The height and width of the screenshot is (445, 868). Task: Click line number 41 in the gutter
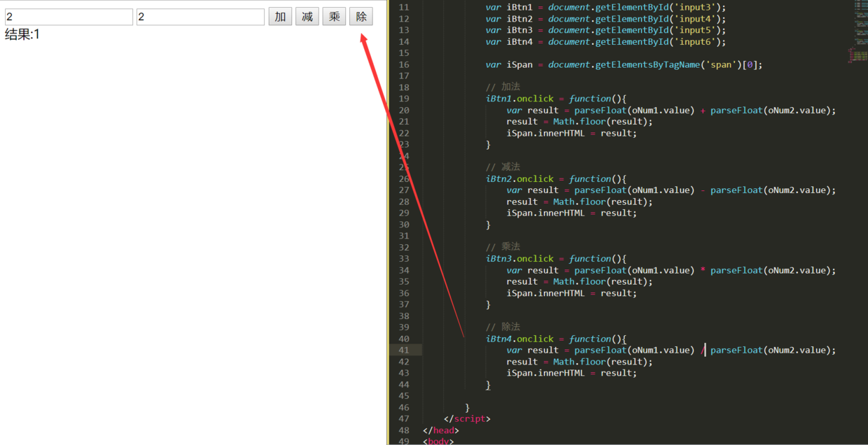404,350
